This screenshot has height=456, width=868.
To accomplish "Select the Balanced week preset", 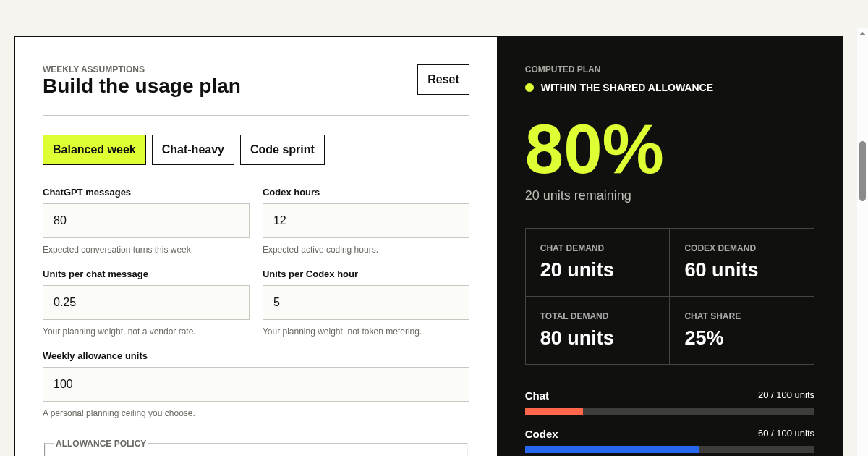I will coord(94,150).
